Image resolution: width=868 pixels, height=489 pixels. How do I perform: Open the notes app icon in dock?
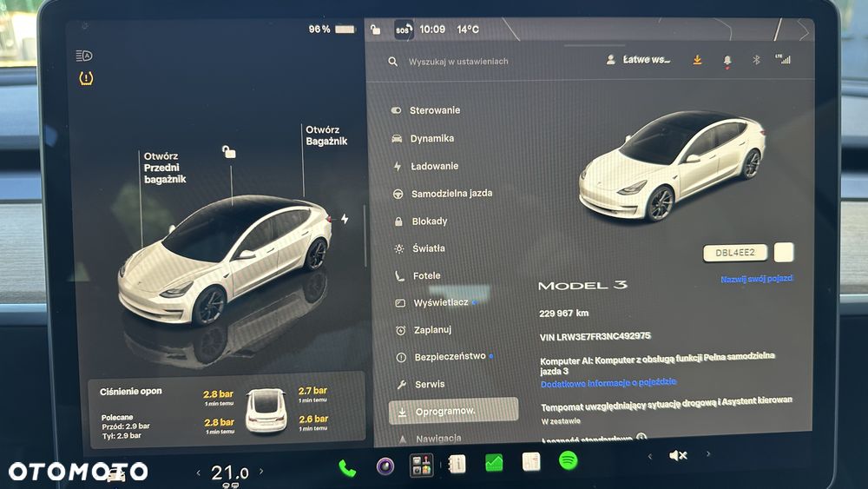pos(531,461)
